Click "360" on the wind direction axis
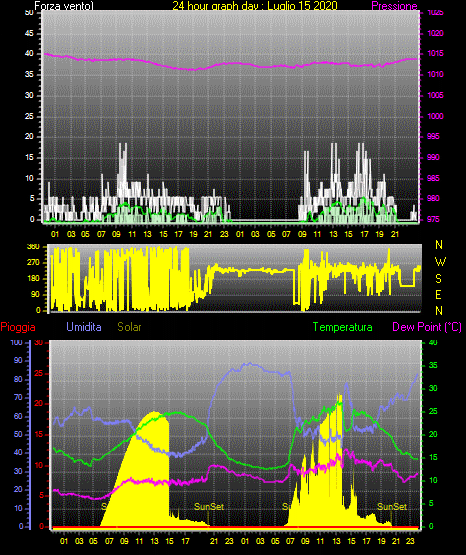This screenshot has width=466, height=555. click(33, 247)
